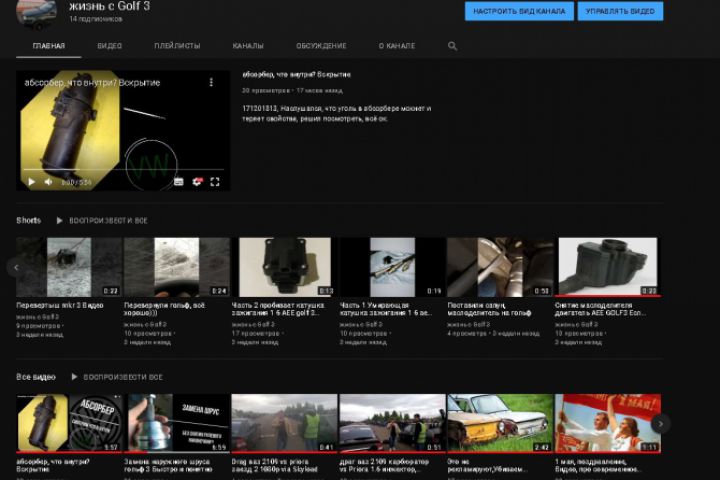
Task: Open drag race thumbnail with 0:41 duration
Action: pos(285,424)
